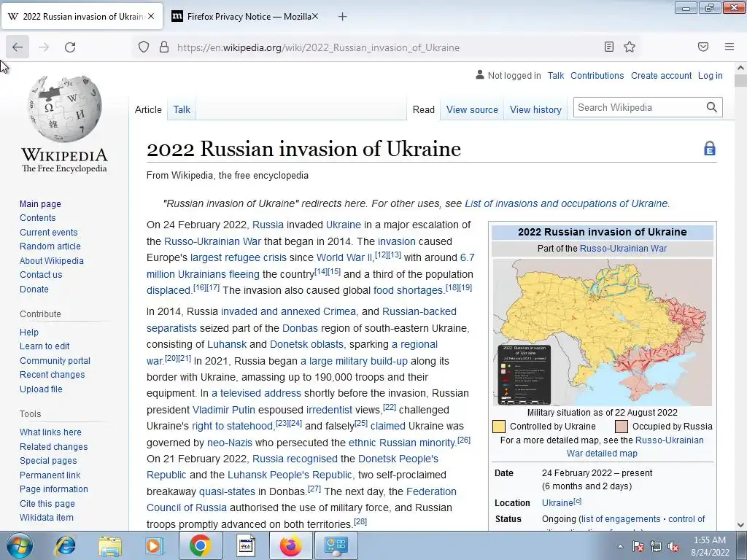Click the Wikipedia search magnifier icon
Screen dimensions: 747x560
pos(712,107)
